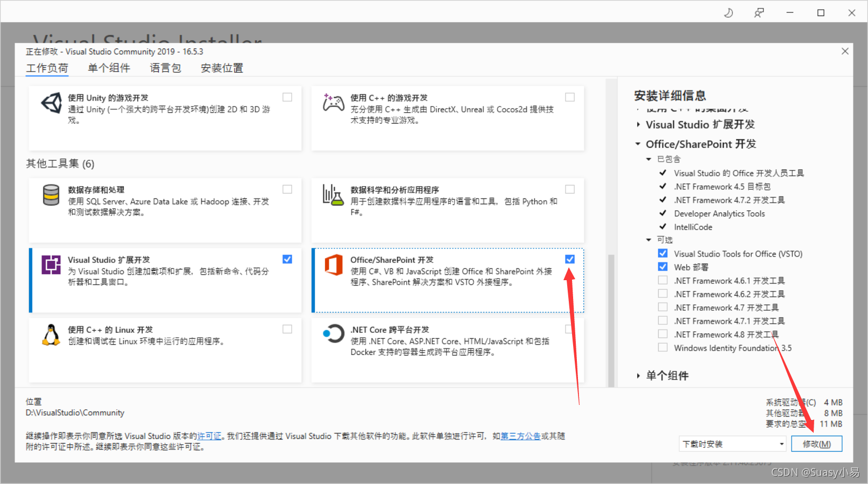This screenshot has width=868, height=484.
Task: Uncheck the Web 部署 option
Action: [x=663, y=267]
